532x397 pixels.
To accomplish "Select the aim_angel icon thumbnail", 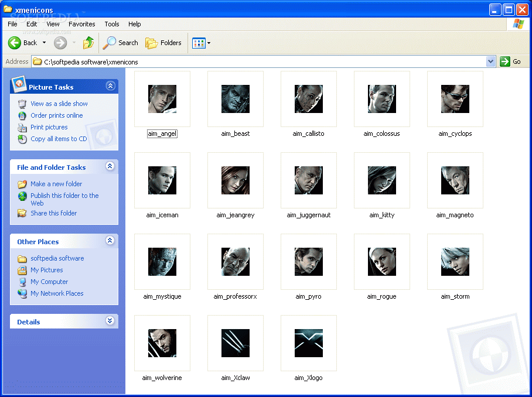I will click(x=162, y=99).
